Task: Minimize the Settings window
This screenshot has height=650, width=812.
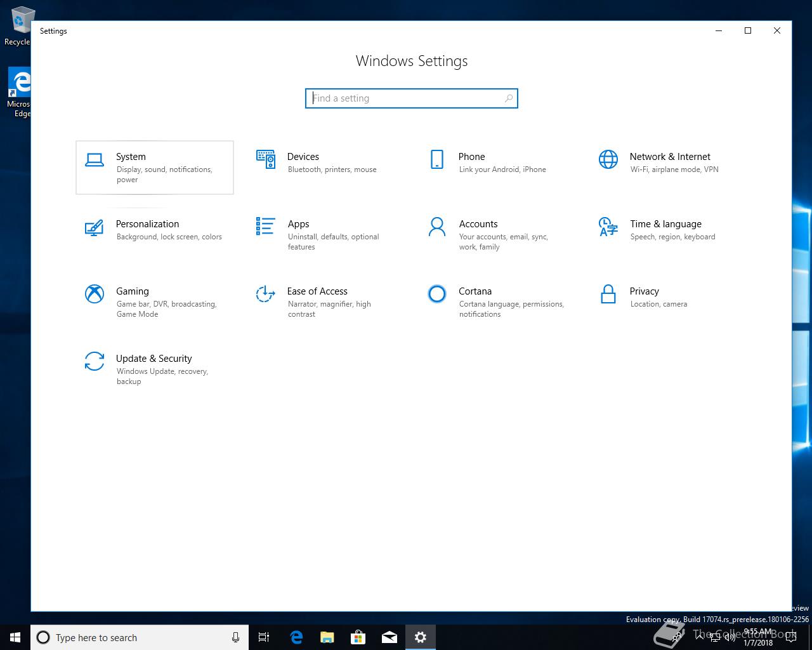Action: pyautogui.click(x=719, y=30)
